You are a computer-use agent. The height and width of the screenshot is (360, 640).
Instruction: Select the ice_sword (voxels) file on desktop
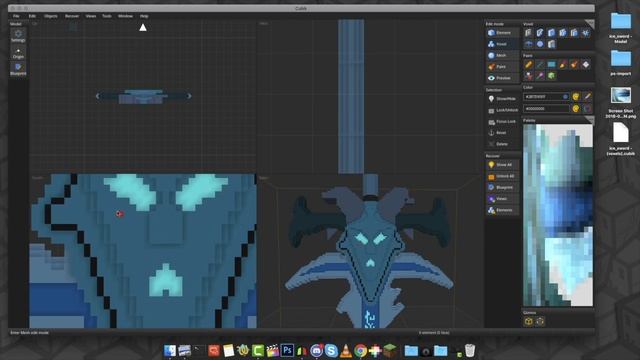click(621, 139)
